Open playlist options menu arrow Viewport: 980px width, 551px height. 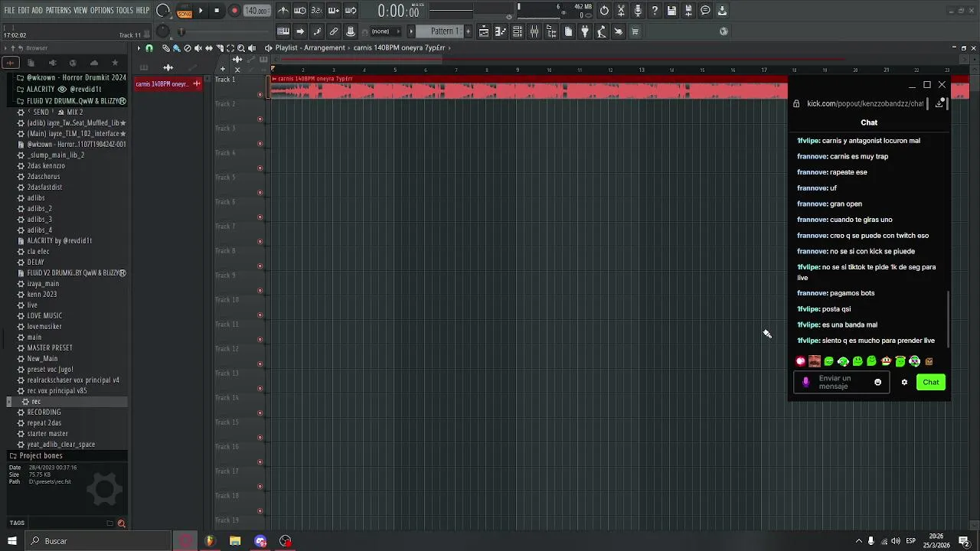pyautogui.click(x=139, y=48)
